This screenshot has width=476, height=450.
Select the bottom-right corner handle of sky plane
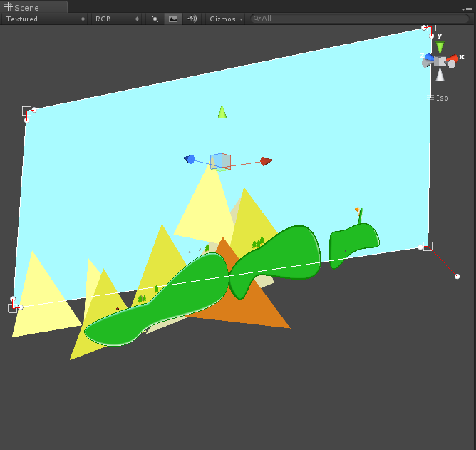coord(428,246)
